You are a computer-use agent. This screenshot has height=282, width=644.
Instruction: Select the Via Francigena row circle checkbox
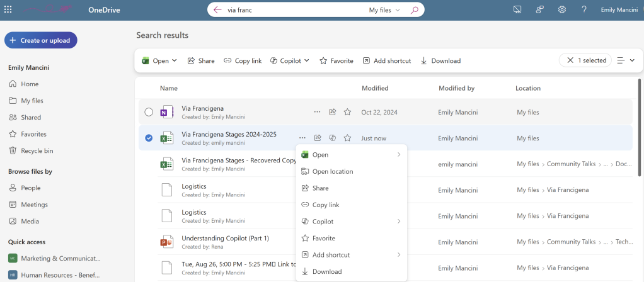149,112
